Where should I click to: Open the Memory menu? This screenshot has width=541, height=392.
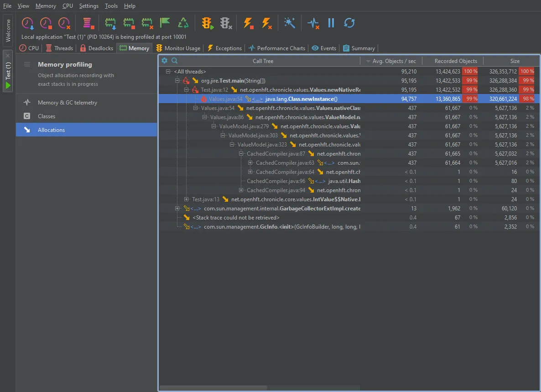(46, 6)
